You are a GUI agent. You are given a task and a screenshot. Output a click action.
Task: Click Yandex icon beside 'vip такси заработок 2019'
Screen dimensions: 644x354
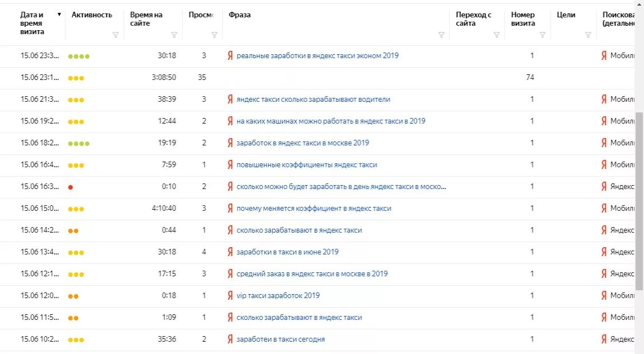tap(230, 295)
